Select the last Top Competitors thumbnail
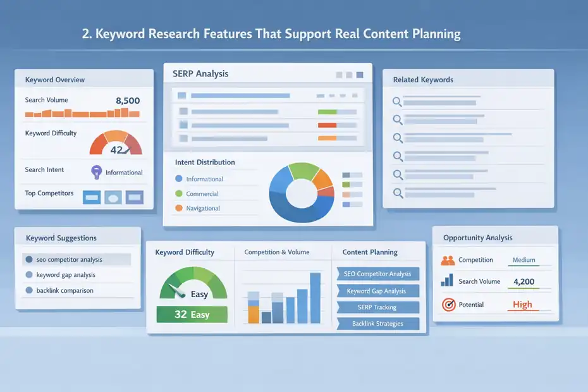 tap(134, 197)
